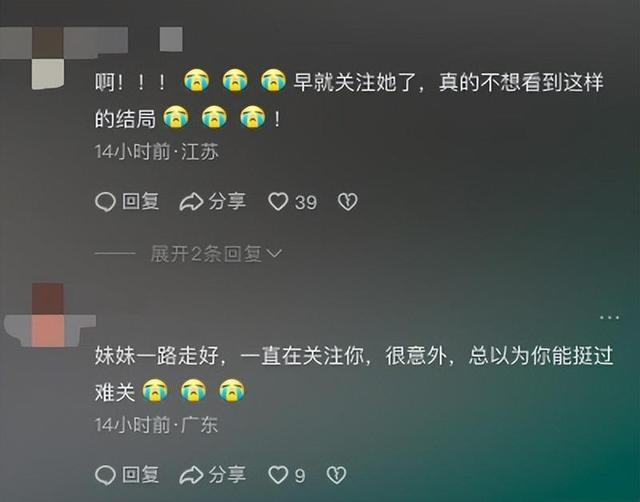Open second commenter's blurred avatar

coord(48,315)
